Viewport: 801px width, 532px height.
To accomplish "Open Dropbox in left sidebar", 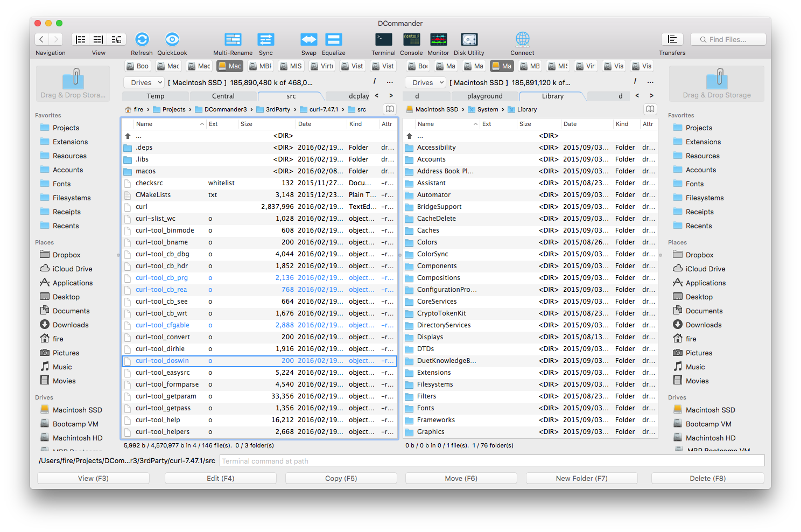I will pos(67,255).
